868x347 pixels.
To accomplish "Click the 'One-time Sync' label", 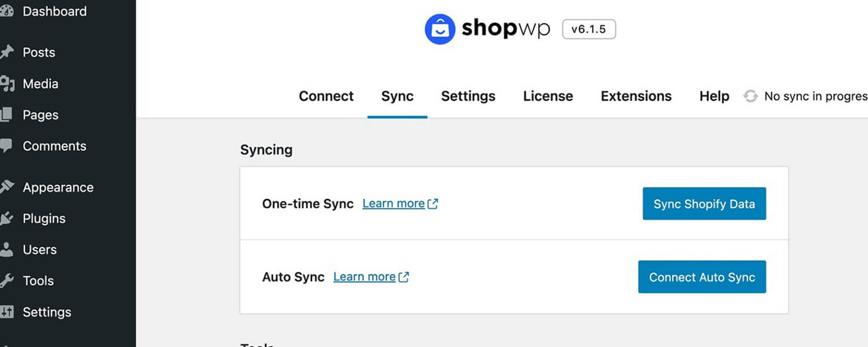I will [x=308, y=204].
